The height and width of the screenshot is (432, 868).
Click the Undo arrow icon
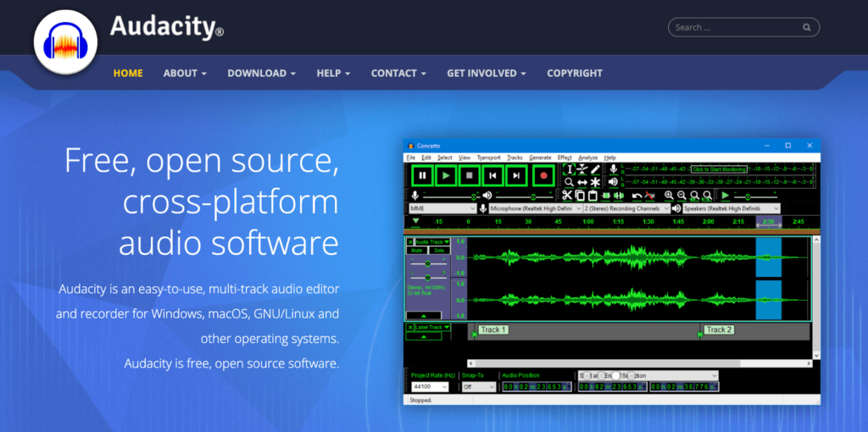click(x=637, y=196)
